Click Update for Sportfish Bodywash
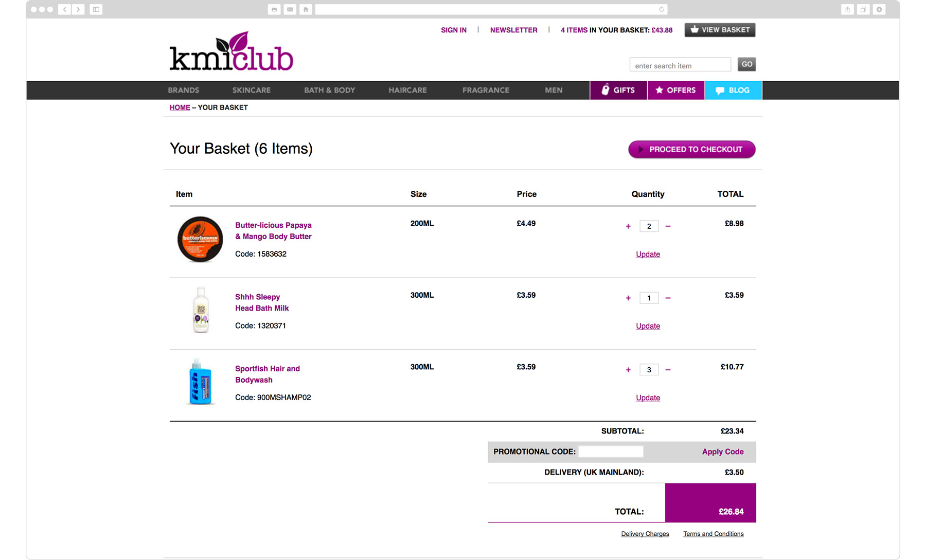Screen dimensions: 926x560 point(648,398)
